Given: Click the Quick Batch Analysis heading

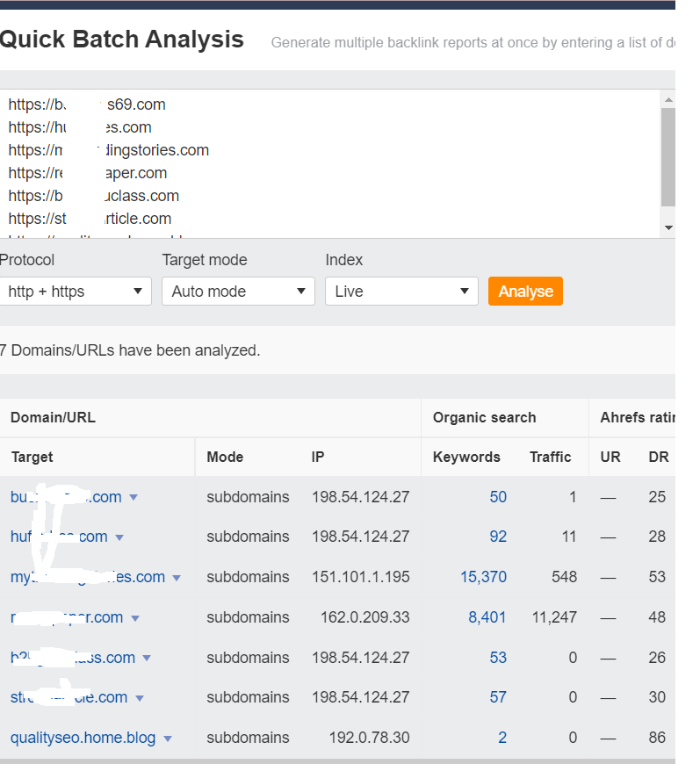Looking at the screenshot, I should point(121,39).
